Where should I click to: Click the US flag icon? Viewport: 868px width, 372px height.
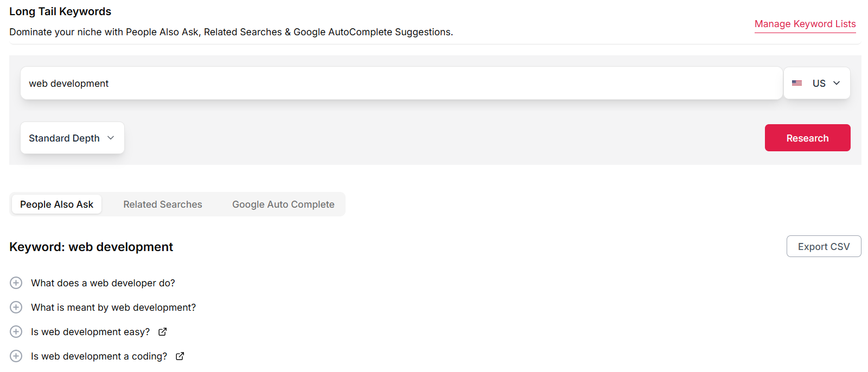click(797, 83)
